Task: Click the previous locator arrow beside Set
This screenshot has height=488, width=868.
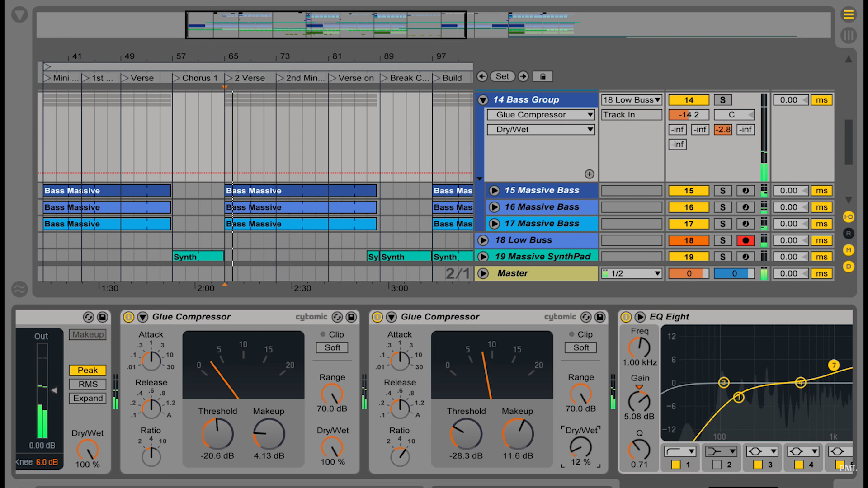Action: (482, 76)
